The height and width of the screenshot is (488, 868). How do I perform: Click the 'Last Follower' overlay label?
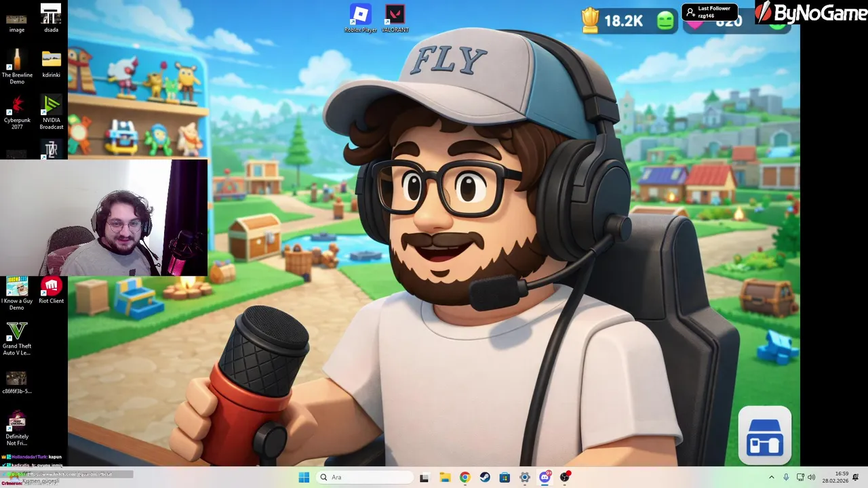[x=714, y=8]
